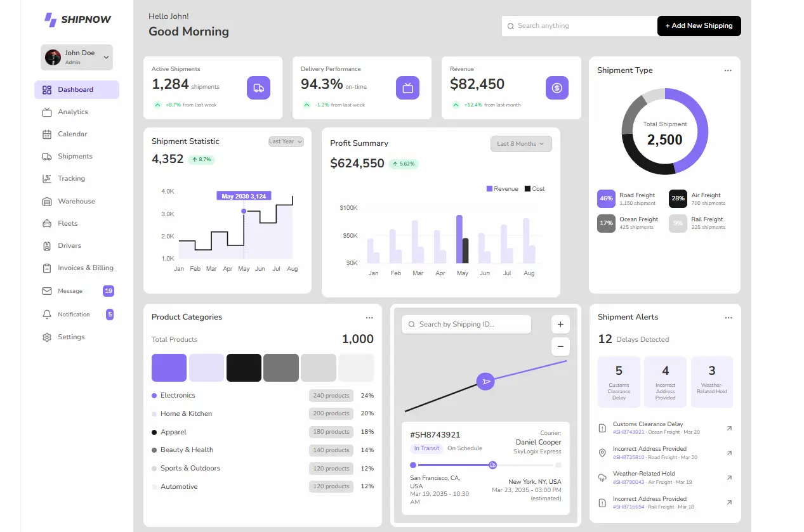Open the Last 8 Months dropdown
Screen dimensions: 804x532
point(521,144)
